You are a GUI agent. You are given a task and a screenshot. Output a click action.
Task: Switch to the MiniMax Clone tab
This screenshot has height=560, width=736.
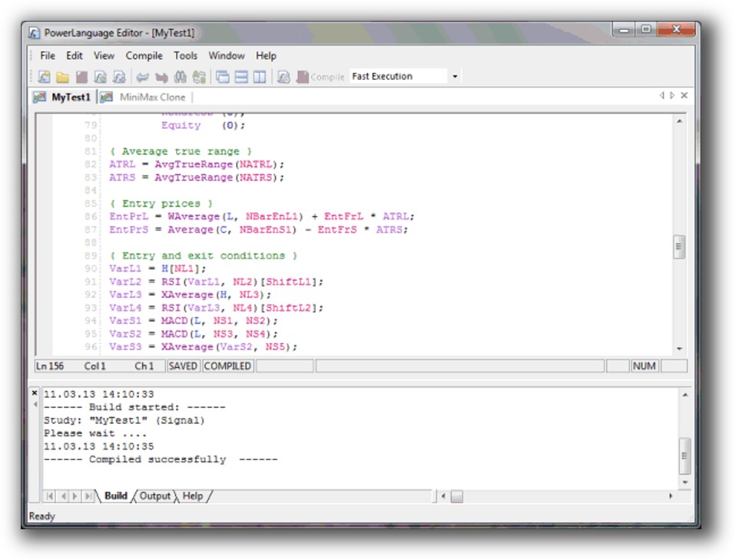[151, 97]
